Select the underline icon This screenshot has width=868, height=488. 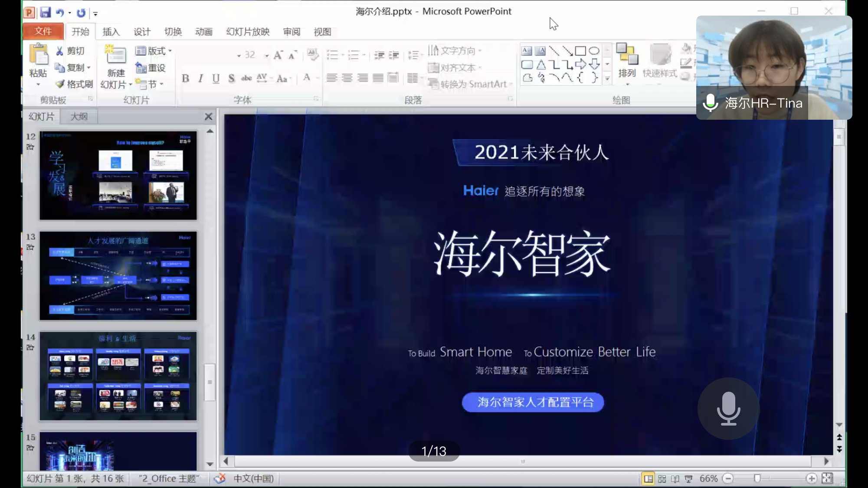(x=216, y=79)
